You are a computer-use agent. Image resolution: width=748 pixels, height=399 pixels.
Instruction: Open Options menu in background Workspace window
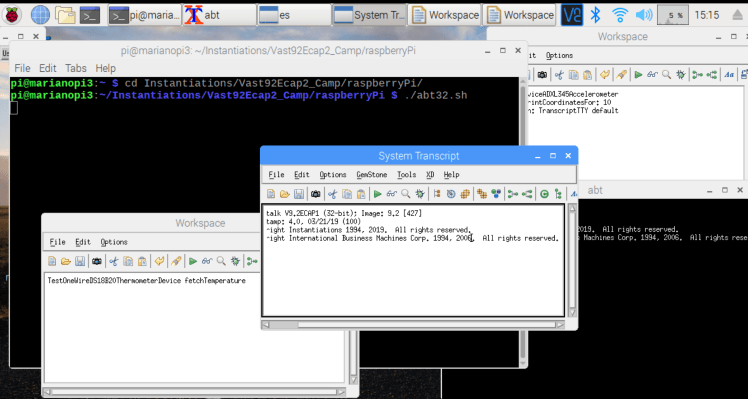pyautogui.click(x=559, y=55)
